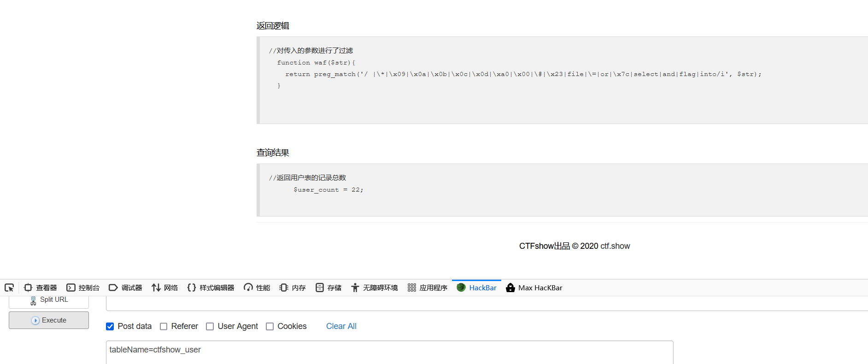
Task: Click the //返回用户表的记录总数 comment
Action: pos(308,178)
